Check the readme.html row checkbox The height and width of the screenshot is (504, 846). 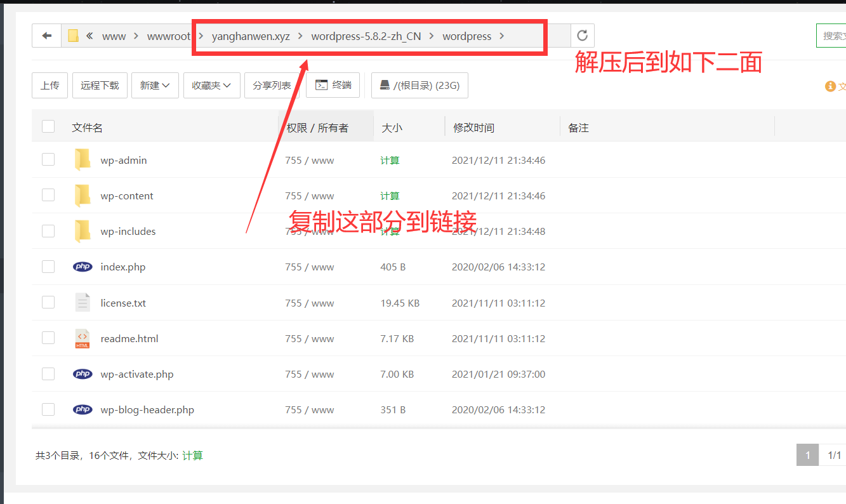(48, 338)
